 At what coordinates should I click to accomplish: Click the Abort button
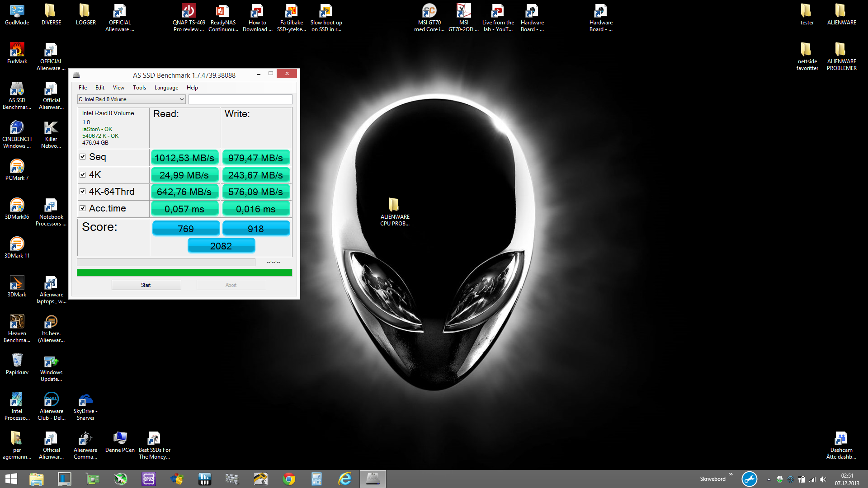[231, 285]
